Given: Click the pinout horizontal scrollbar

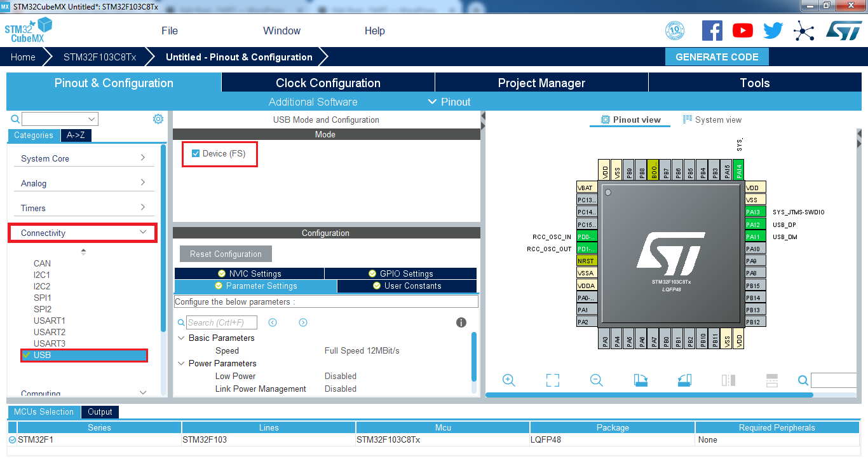Looking at the screenshot, I should pyautogui.click(x=648, y=395).
